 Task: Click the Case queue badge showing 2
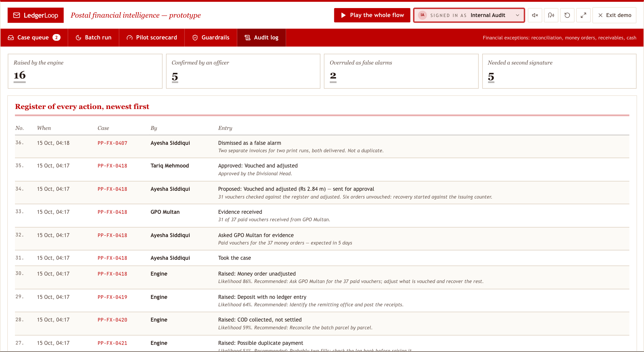[x=57, y=38]
